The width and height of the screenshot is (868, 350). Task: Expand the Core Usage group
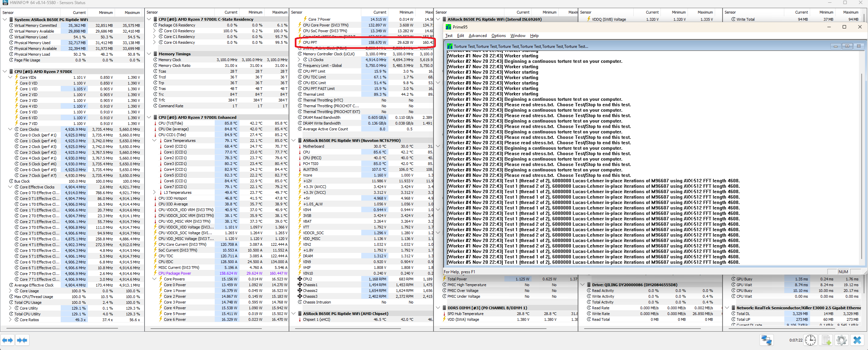point(10,291)
